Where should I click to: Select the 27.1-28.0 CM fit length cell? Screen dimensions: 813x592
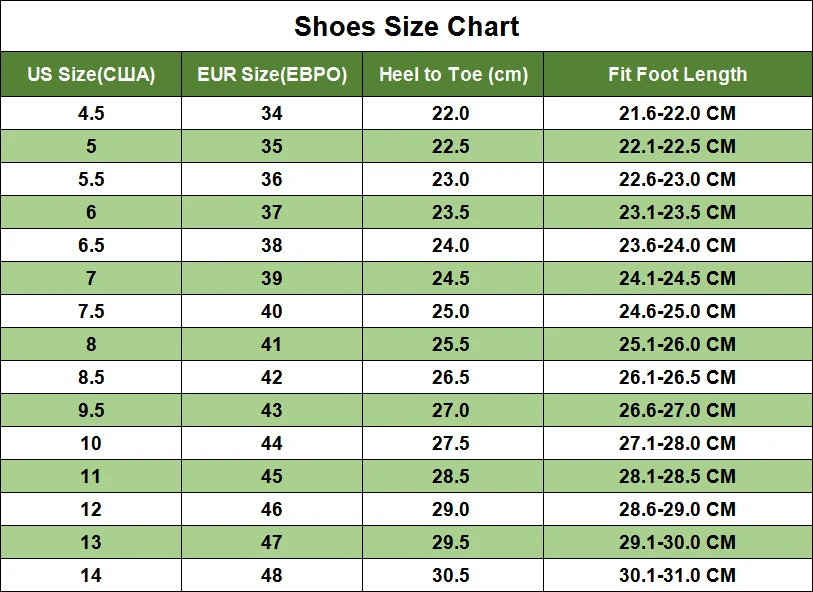pyautogui.click(x=677, y=443)
